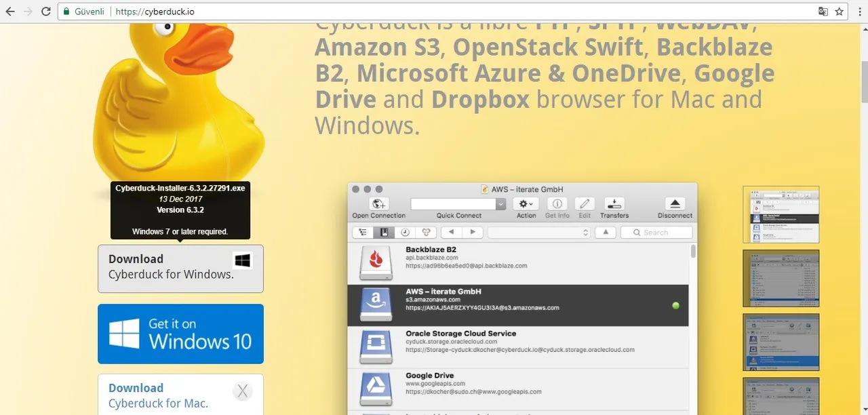Open the first screenshot thumbnail
This screenshot has width=868, height=415.
tap(781, 214)
